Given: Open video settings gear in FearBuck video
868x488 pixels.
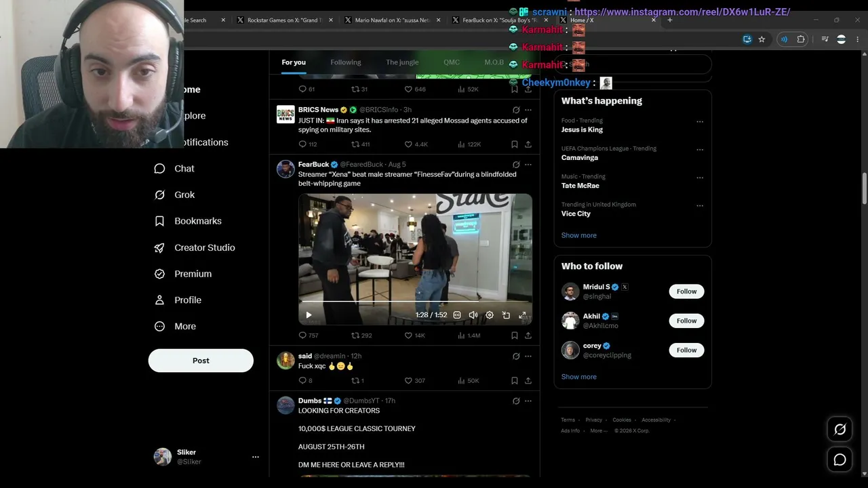Looking at the screenshot, I should (x=490, y=315).
